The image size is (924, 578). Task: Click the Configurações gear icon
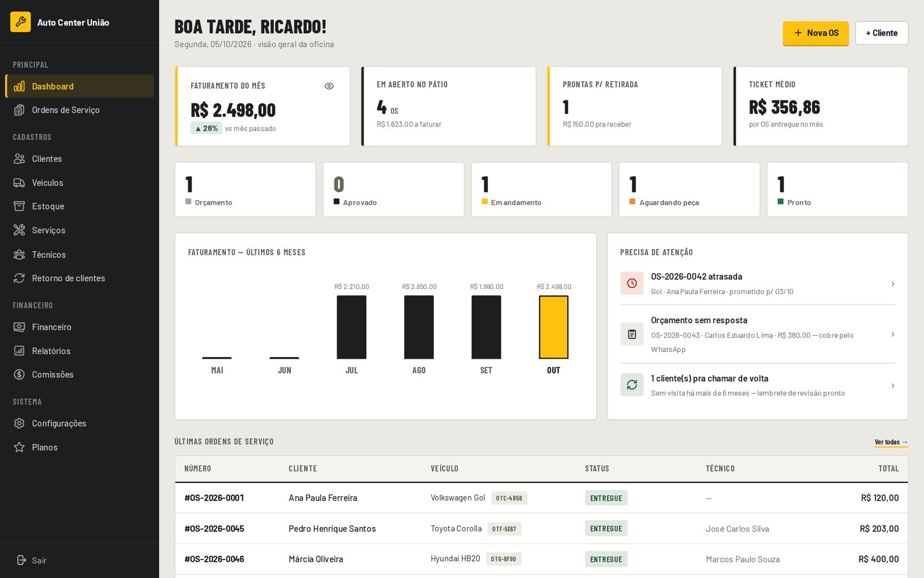[x=19, y=423]
